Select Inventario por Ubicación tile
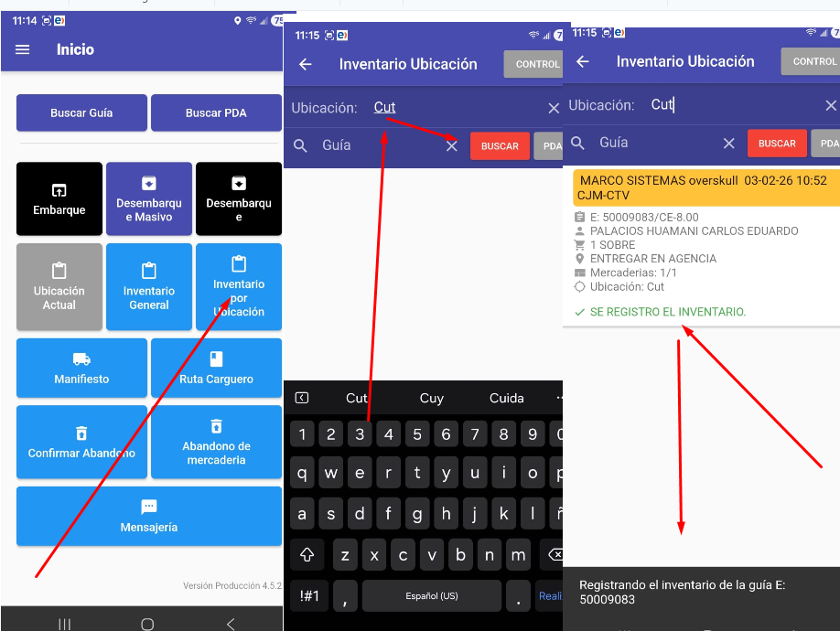This screenshot has width=840, height=631. [x=238, y=286]
